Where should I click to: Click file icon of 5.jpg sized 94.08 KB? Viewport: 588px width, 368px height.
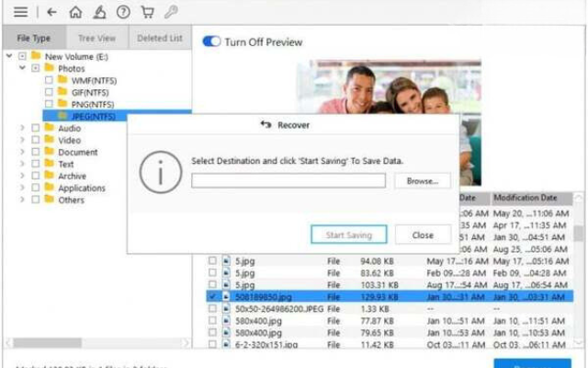(226, 261)
